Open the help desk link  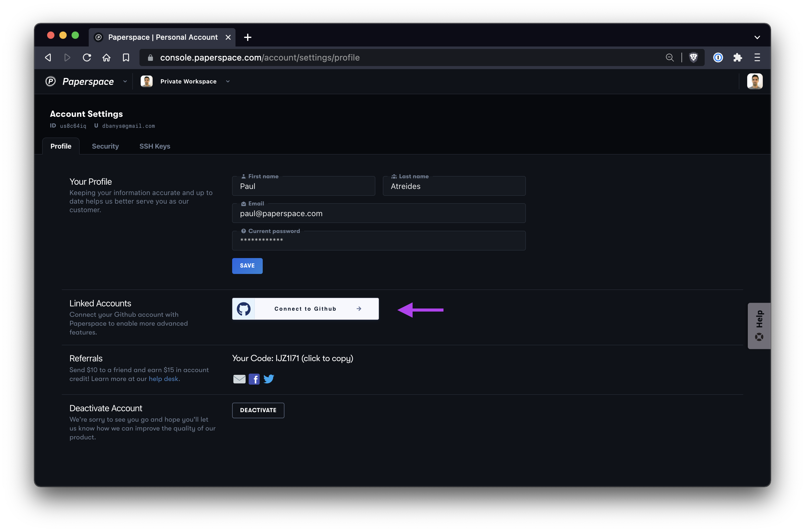(x=163, y=379)
